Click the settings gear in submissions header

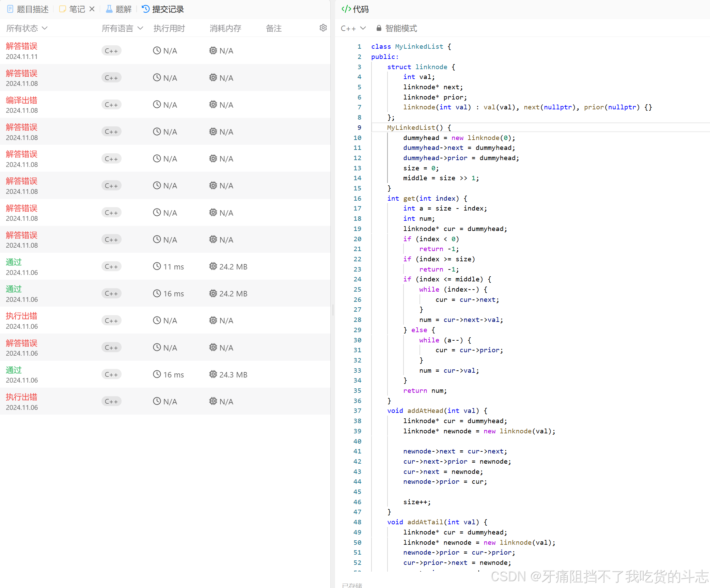tap(323, 28)
